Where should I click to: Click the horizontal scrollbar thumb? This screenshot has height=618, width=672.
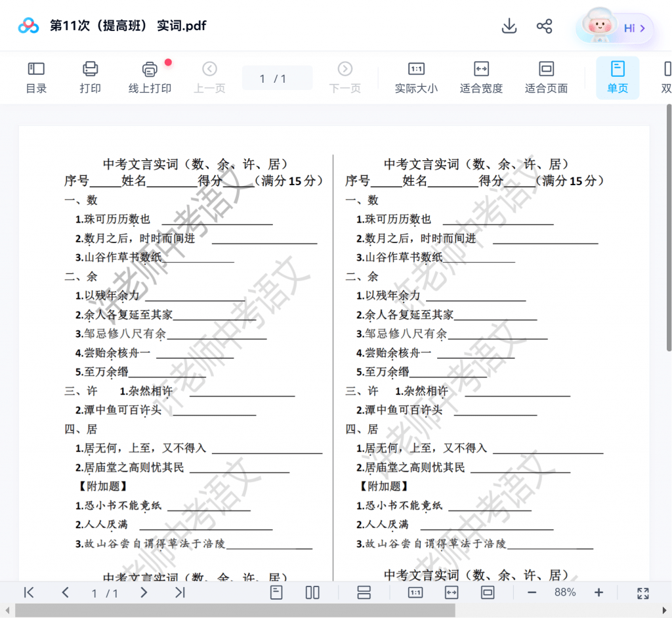point(235,610)
